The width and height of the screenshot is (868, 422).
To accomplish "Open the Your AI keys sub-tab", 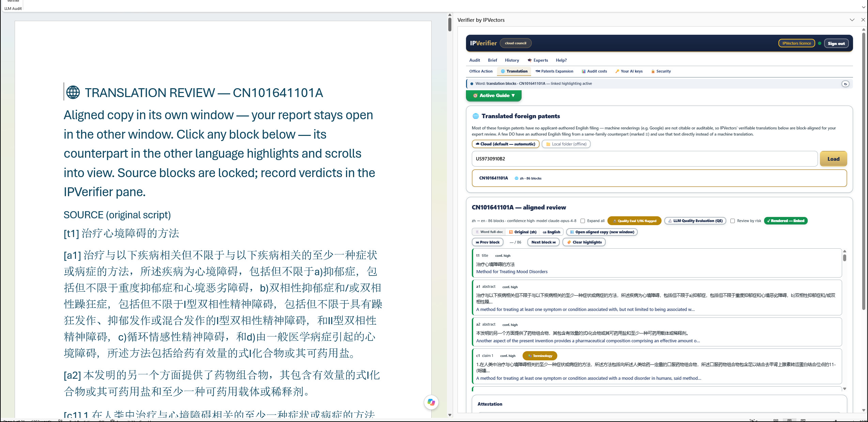I will pyautogui.click(x=629, y=71).
